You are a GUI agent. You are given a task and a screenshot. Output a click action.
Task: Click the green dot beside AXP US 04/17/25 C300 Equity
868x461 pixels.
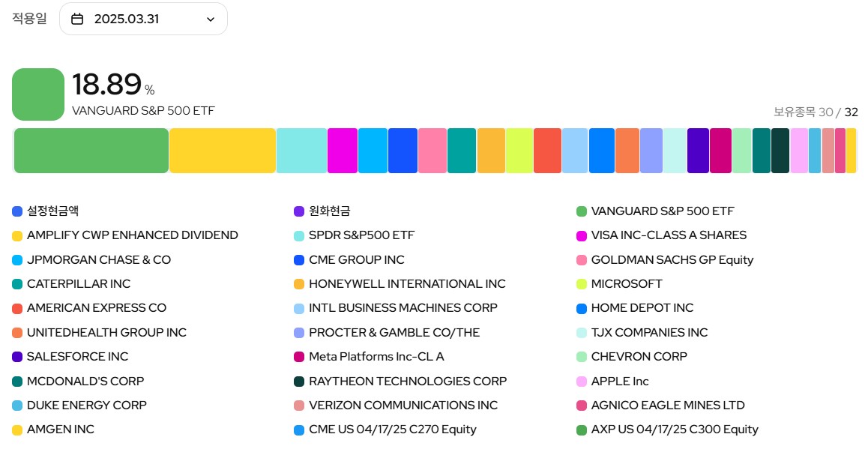tap(581, 430)
